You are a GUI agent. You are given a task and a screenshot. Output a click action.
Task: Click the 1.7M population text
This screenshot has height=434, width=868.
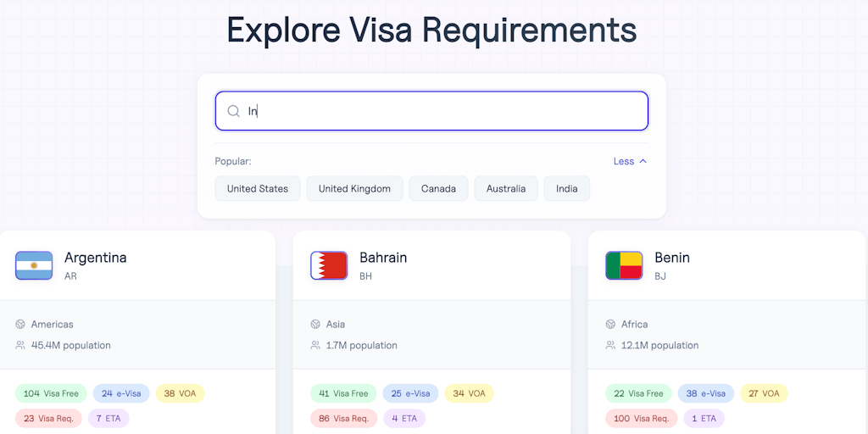click(361, 346)
